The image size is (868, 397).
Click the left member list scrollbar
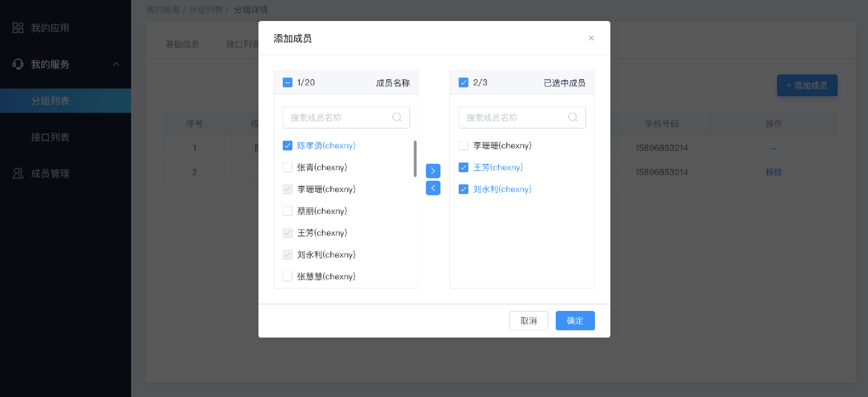click(415, 159)
